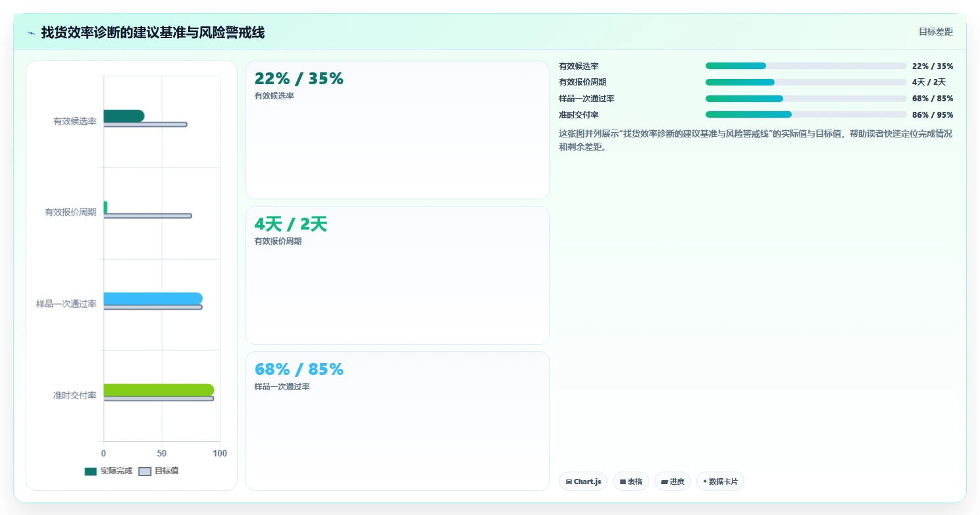Click the 有效候选率 progress bar
Screen dimensions: 980x515
(x=806, y=66)
